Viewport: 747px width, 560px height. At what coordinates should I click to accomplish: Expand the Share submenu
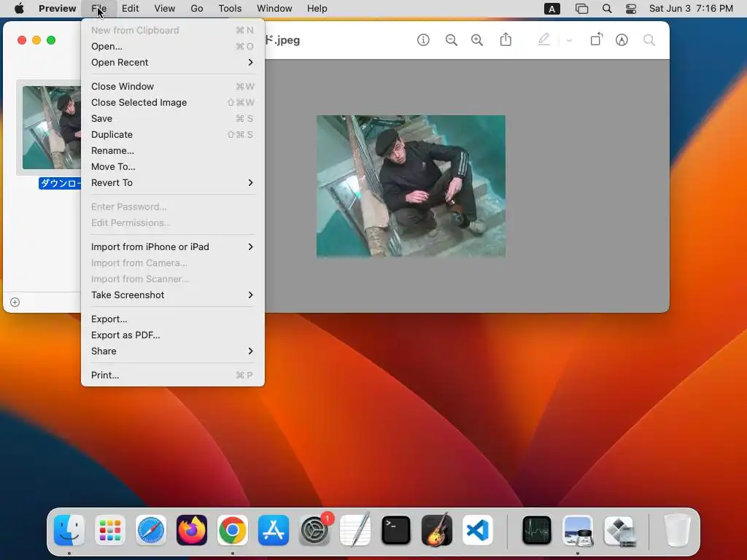click(172, 351)
